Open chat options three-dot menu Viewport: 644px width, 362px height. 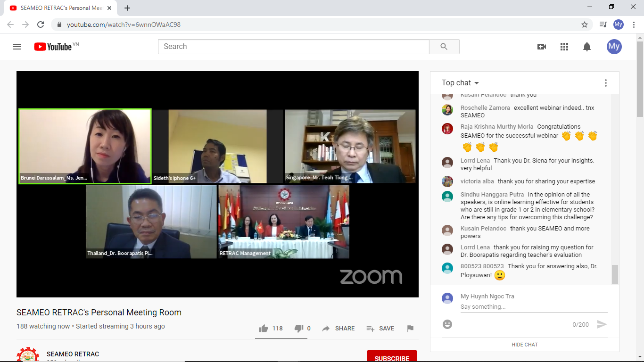tap(606, 83)
